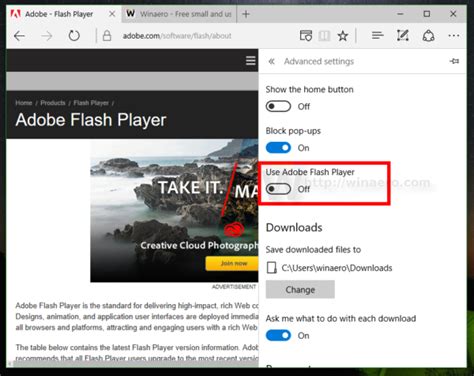Toggle Ask me what to do with each download
This screenshot has height=376, width=474.
[278, 335]
